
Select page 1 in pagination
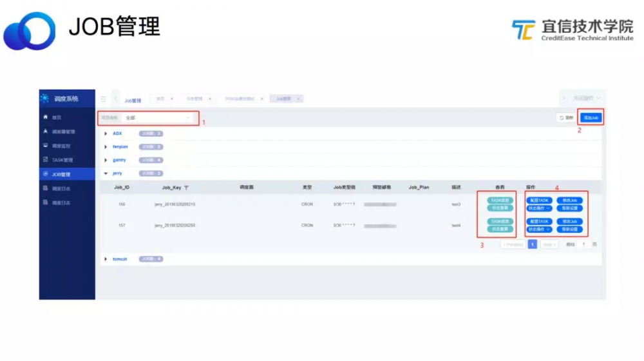point(533,244)
